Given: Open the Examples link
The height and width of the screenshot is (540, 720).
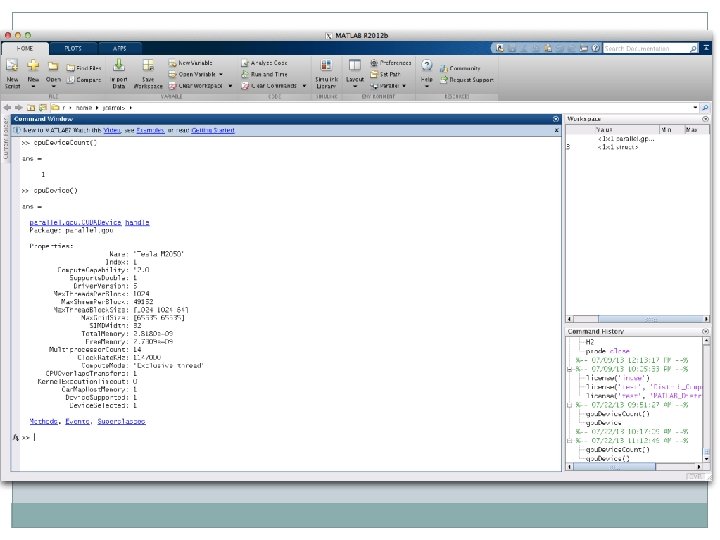Looking at the screenshot, I should tap(150, 130).
